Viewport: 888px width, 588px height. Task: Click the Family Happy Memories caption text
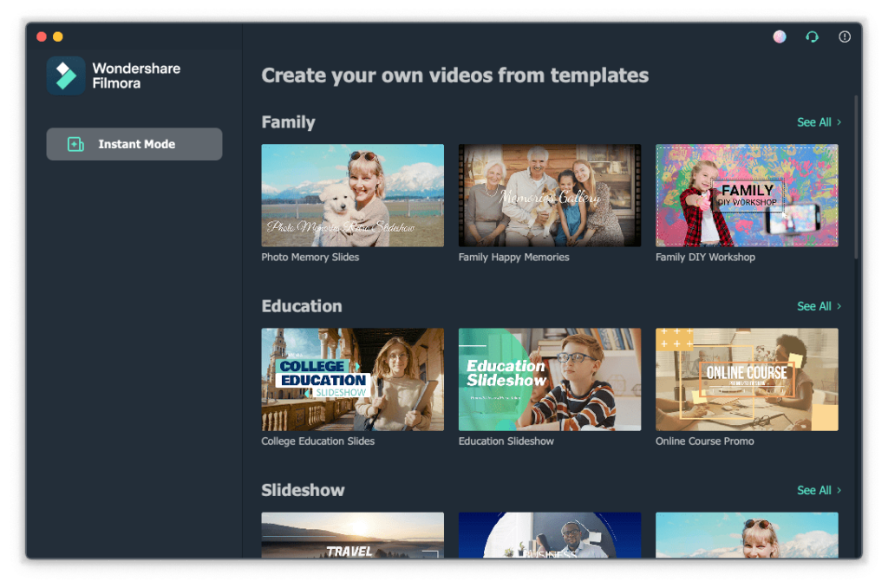513,258
